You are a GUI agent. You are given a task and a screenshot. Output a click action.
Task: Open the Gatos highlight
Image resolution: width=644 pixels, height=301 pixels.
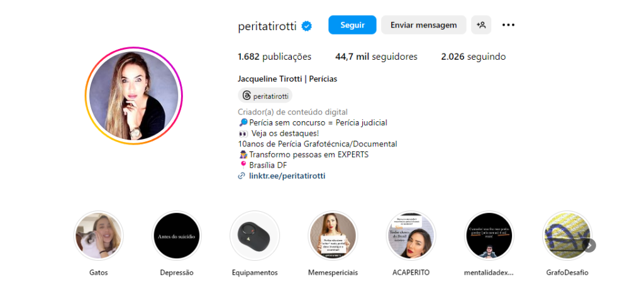[x=99, y=236]
